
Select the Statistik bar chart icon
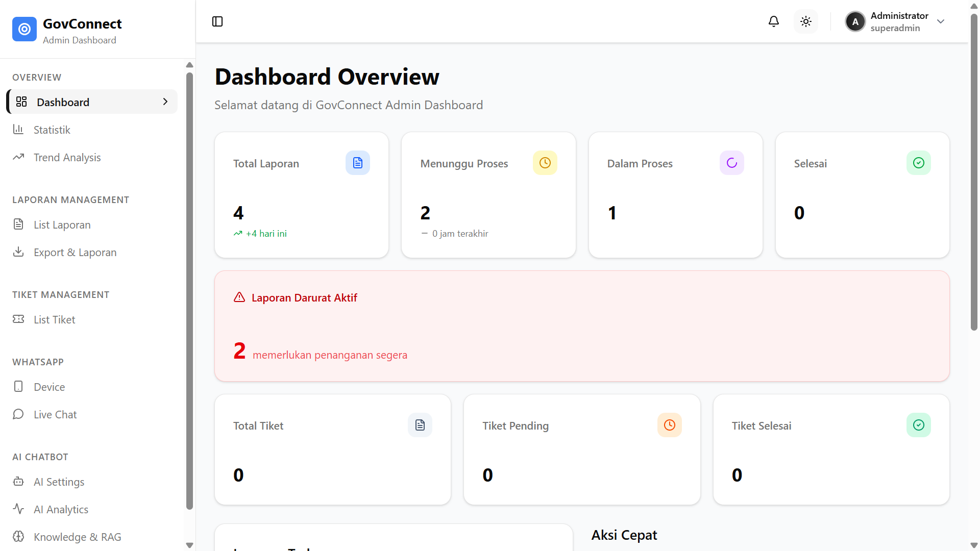tap(18, 129)
